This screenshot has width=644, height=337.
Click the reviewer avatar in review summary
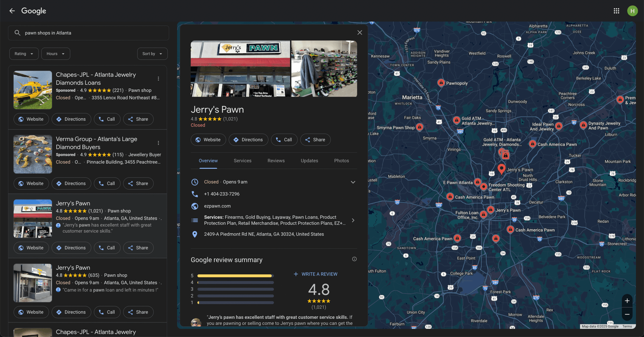coord(196,322)
